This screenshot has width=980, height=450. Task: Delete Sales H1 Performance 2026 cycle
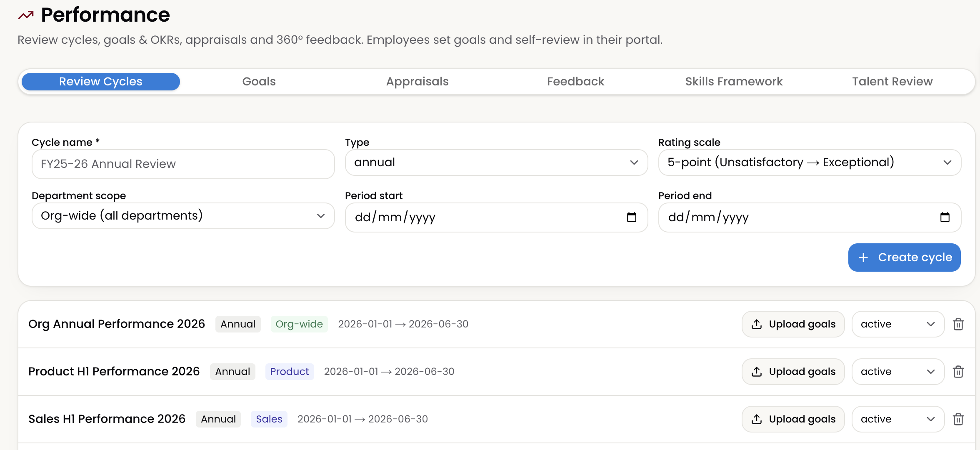(x=958, y=419)
